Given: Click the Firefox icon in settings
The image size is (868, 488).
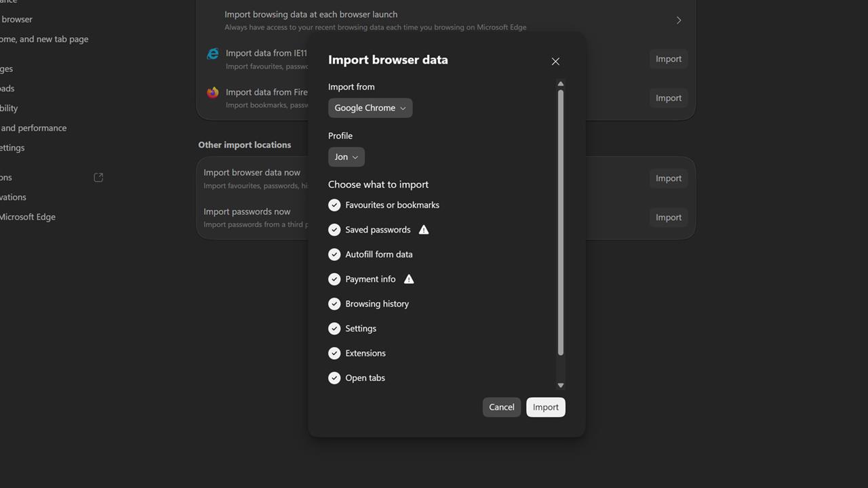Looking at the screenshot, I should (213, 92).
